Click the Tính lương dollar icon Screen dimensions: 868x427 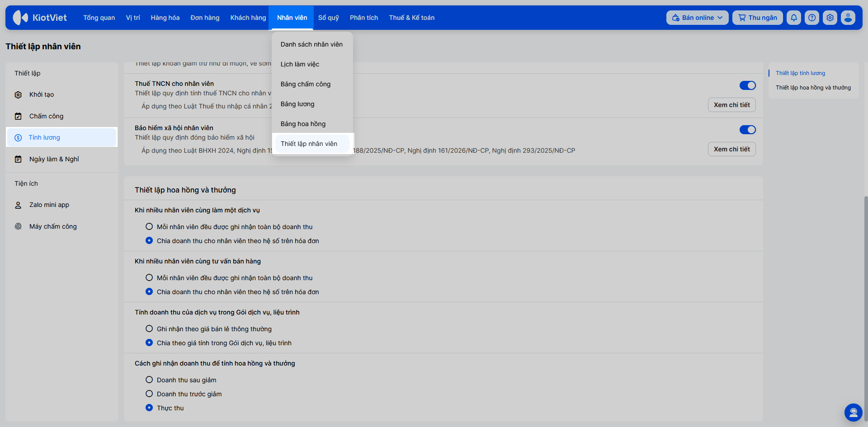click(x=18, y=138)
